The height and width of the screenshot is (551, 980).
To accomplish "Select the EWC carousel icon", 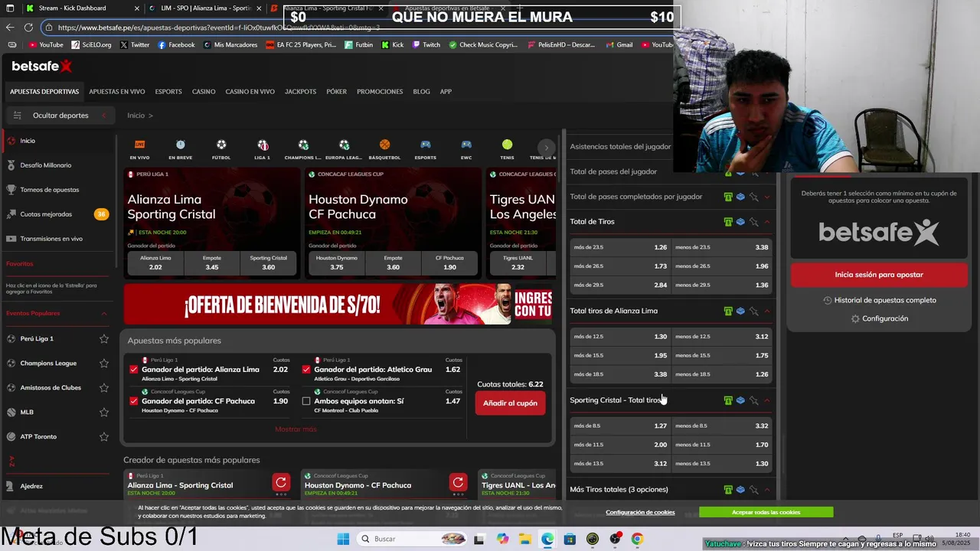I will pyautogui.click(x=466, y=145).
